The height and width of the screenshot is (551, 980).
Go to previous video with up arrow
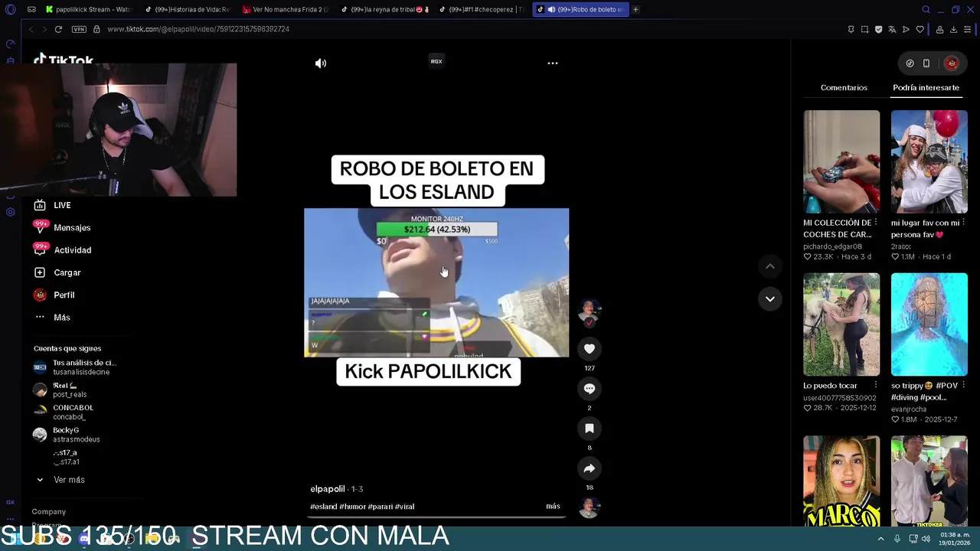pyautogui.click(x=770, y=266)
